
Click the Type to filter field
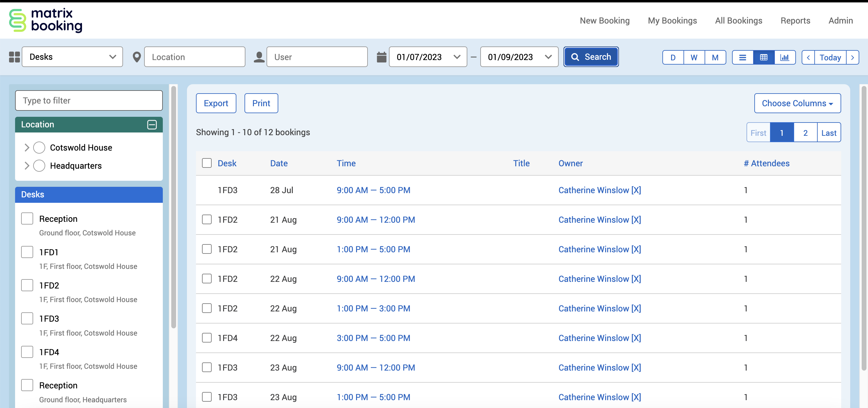(x=89, y=100)
